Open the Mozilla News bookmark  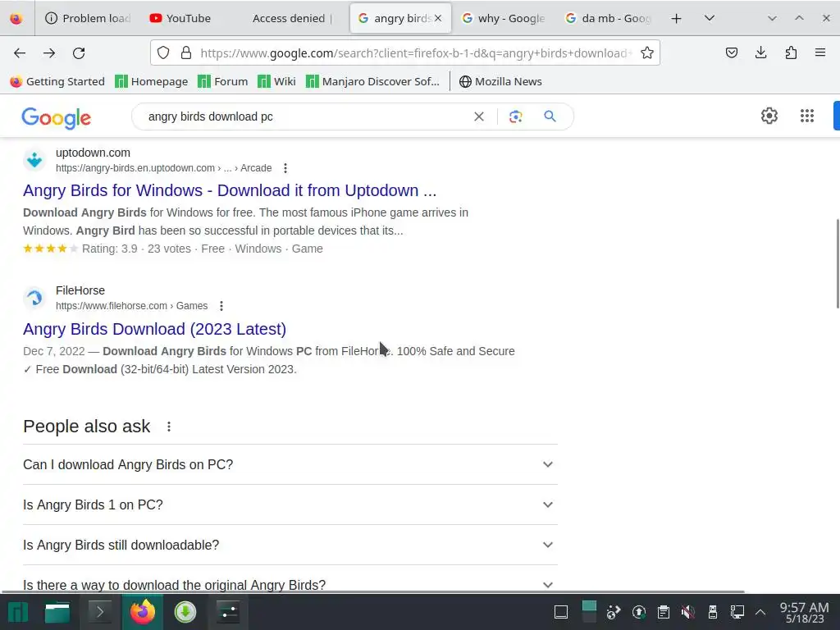[x=500, y=81]
